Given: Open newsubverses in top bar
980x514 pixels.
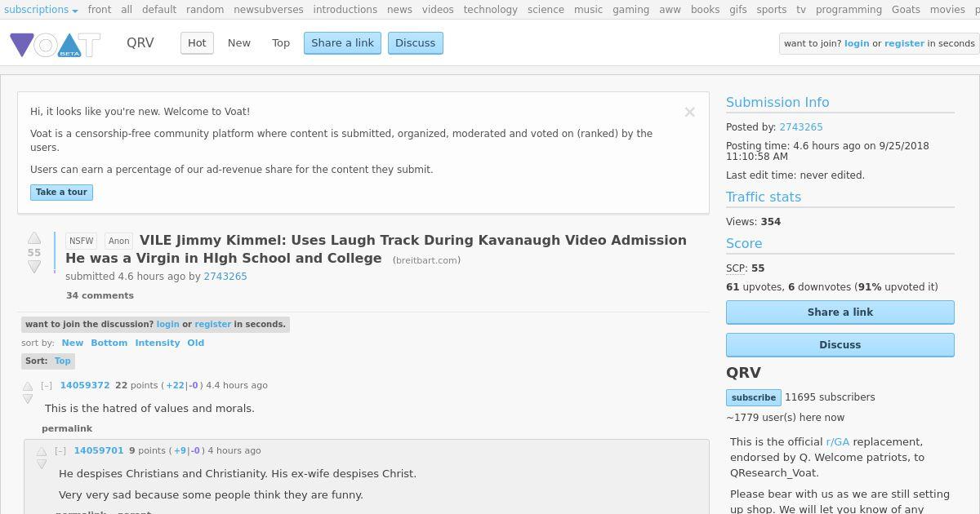Looking at the screenshot, I should 269,10.
